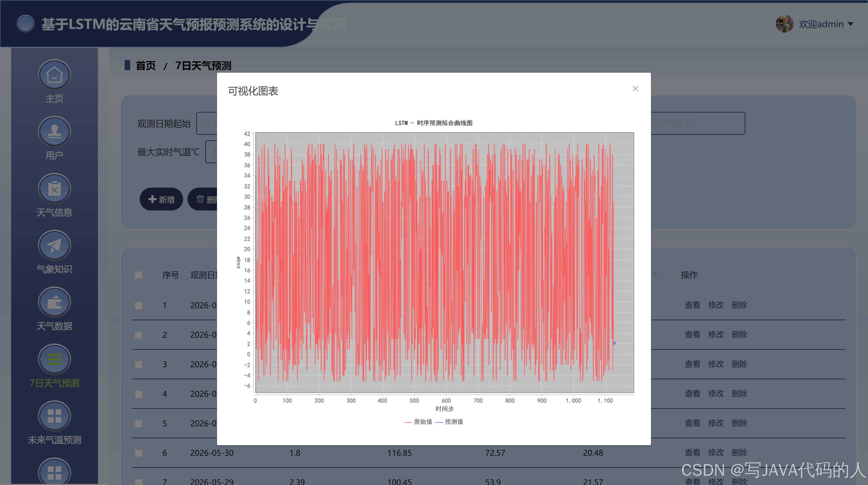Click the 操作 column header
Image resolution: width=868 pixels, height=485 pixels.
(x=689, y=275)
